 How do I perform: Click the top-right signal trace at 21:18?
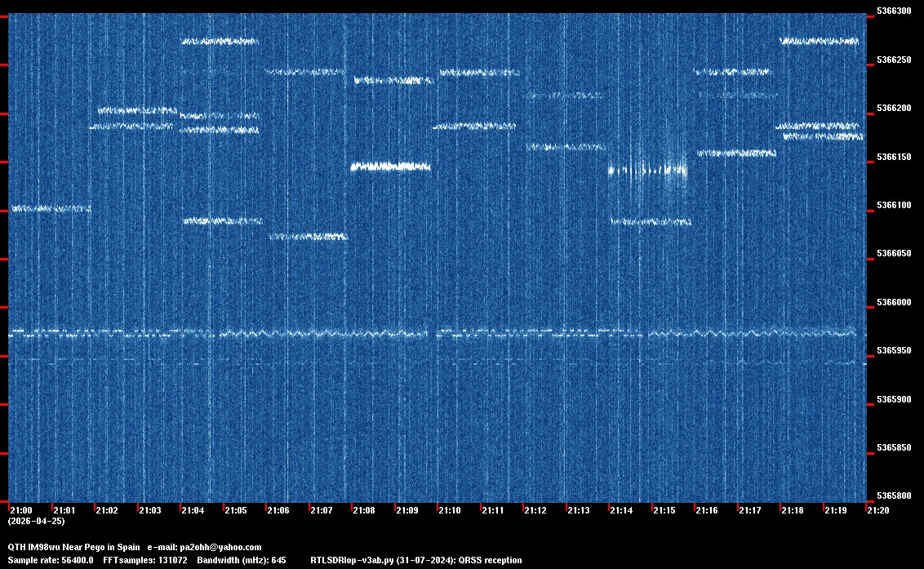(x=819, y=41)
